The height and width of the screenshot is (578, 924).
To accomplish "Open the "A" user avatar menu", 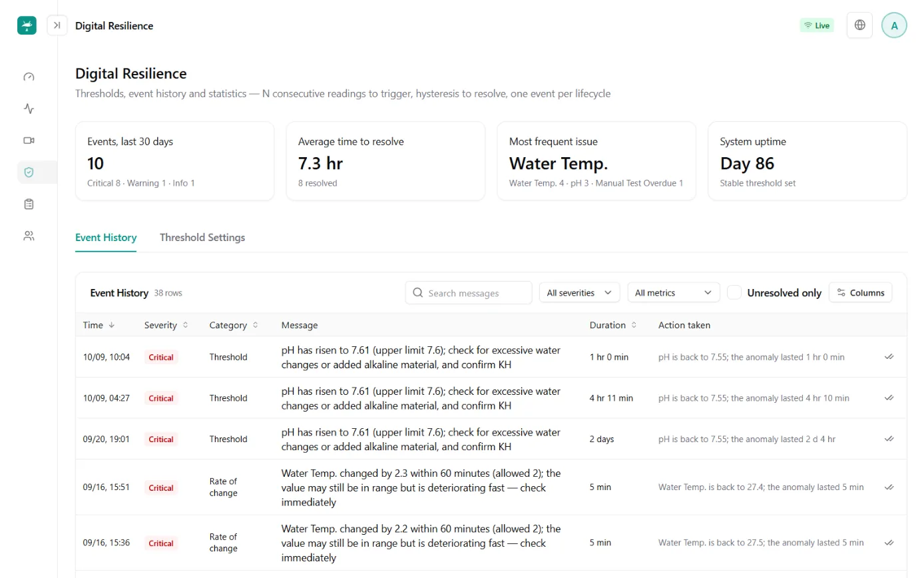I will coord(894,25).
